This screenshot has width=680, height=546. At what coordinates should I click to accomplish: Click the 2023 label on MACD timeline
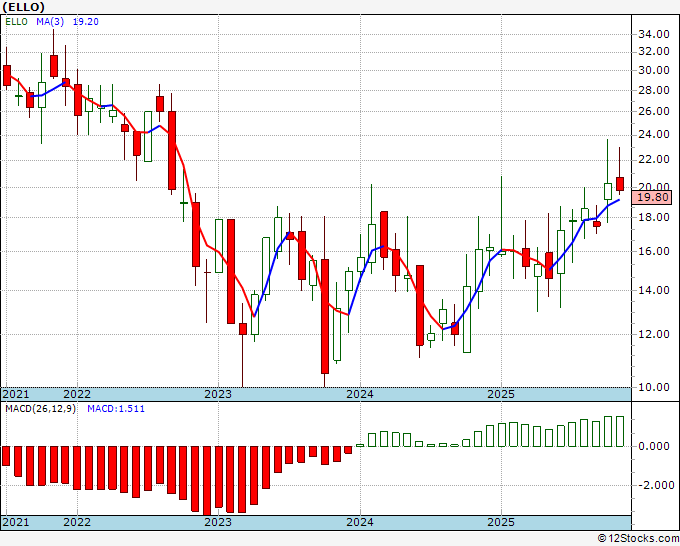click(218, 522)
